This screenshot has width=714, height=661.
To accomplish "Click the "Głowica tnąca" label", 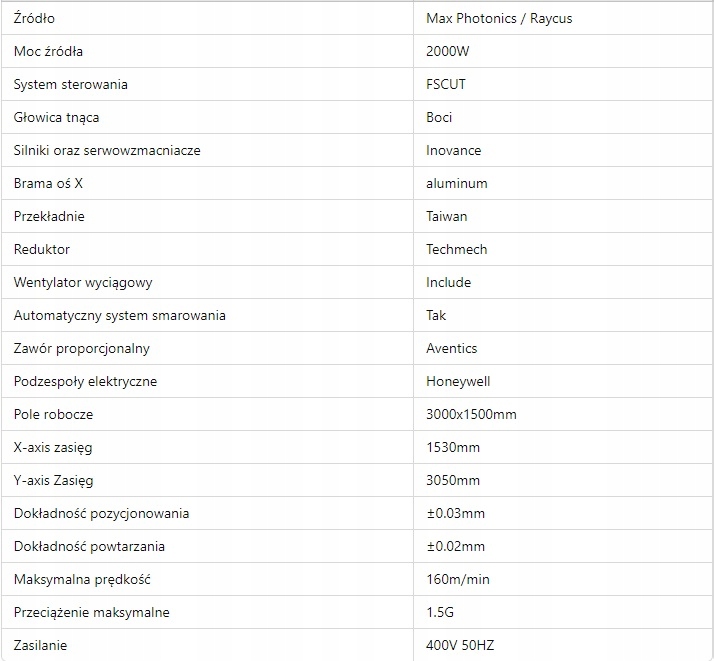I will [56, 117].
